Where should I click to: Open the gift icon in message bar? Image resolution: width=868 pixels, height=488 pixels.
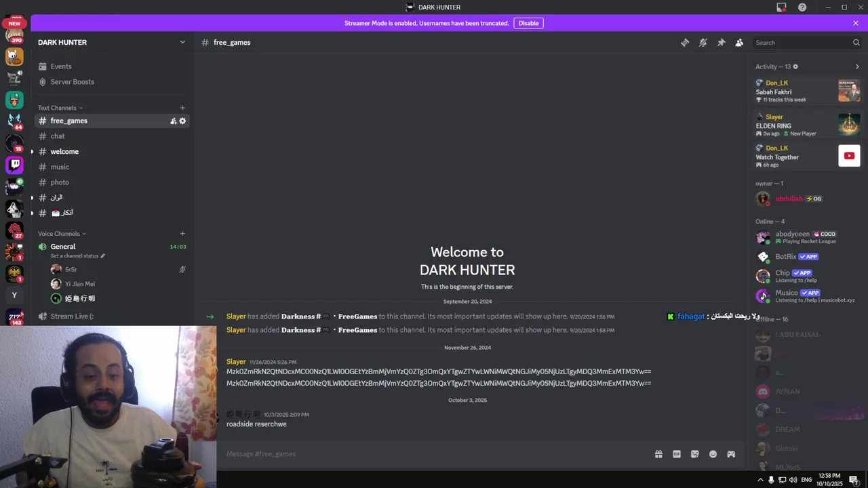point(658,454)
